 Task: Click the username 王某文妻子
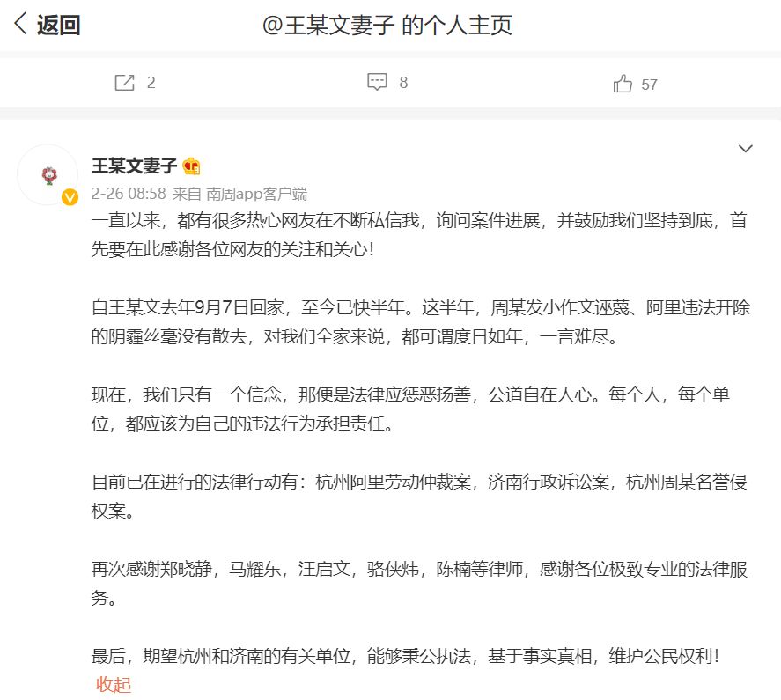point(134,166)
